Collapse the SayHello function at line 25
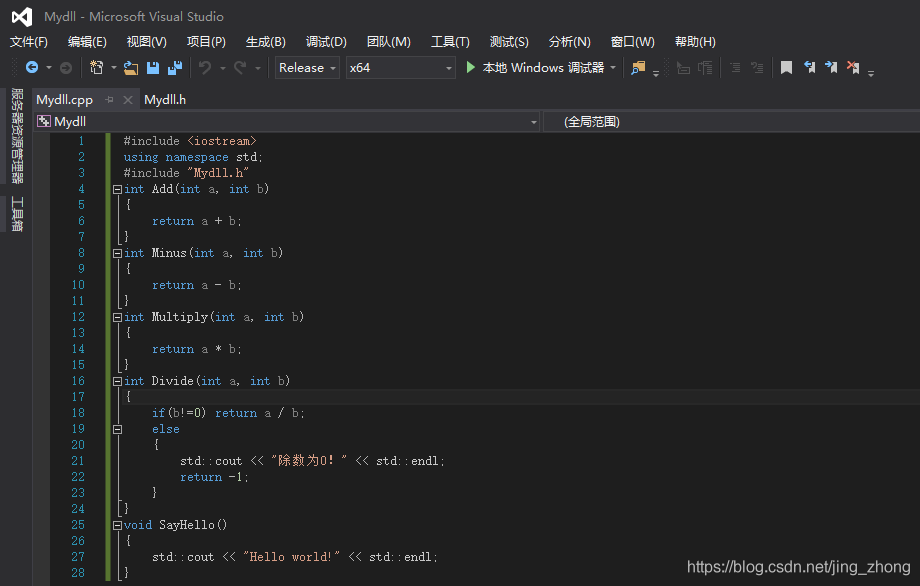920x586 pixels. [117, 526]
